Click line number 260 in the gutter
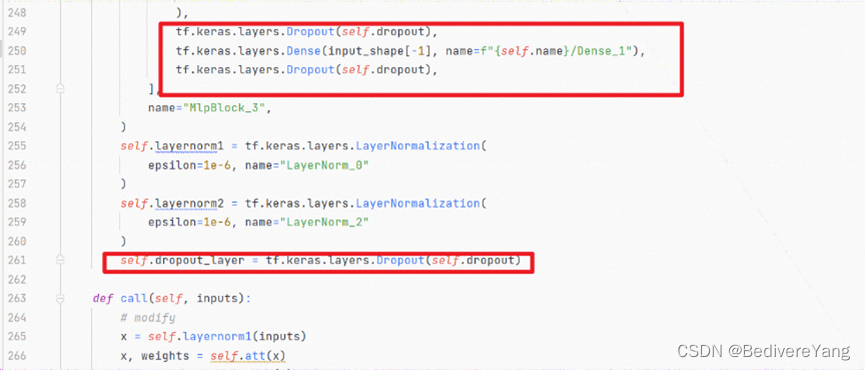The height and width of the screenshot is (370, 865). (x=17, y=241)
